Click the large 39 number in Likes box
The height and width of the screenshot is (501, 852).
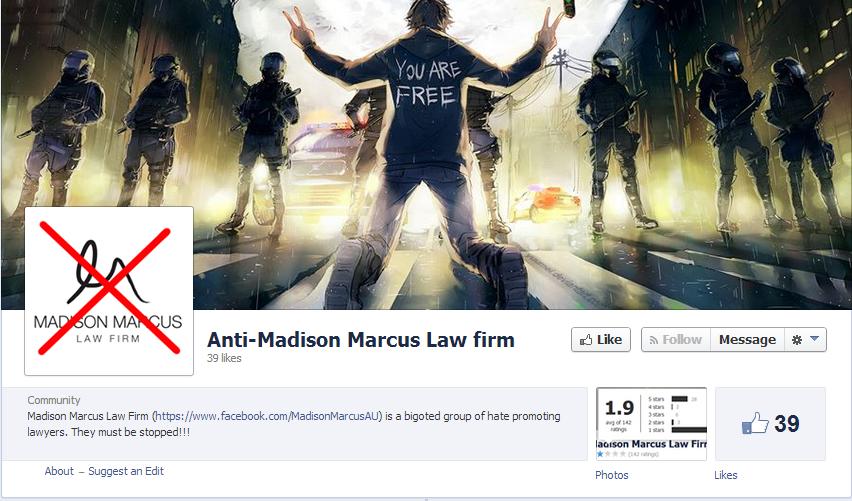point(787,424)
